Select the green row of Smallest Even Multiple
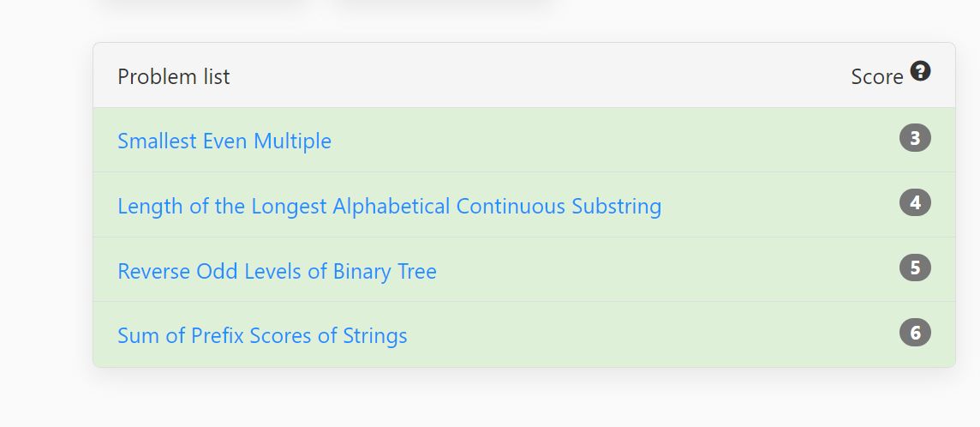Screen dimensions: 980x427 523,140
